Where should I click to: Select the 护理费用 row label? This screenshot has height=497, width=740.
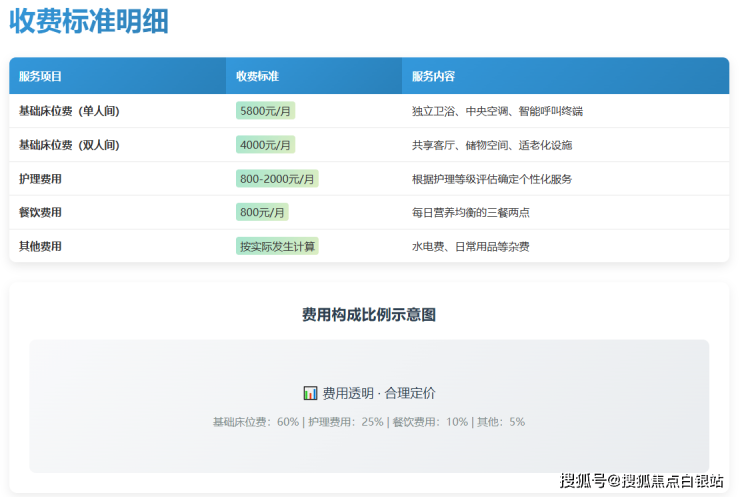[40, 179]
